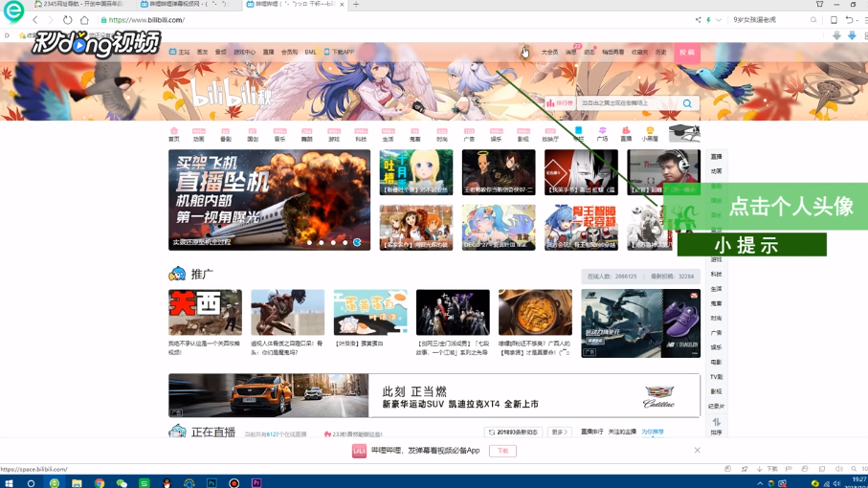This screenshot has height=488, width=868.
Task: Jump to 直播 in right sidebar
Action: [717, 157]
